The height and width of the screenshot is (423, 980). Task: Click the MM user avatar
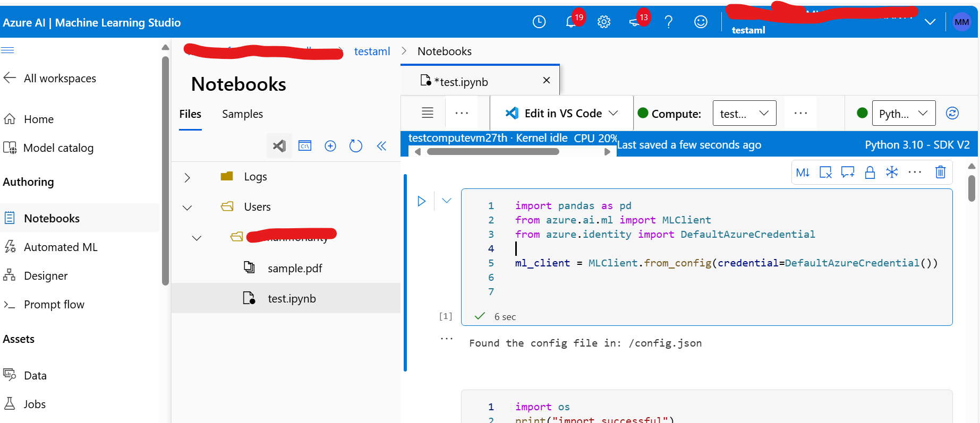(962, 22)
